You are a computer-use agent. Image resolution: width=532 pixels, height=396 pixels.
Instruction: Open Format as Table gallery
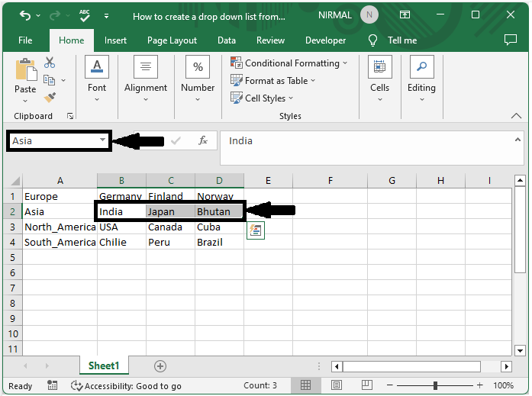tap(273, 81)
